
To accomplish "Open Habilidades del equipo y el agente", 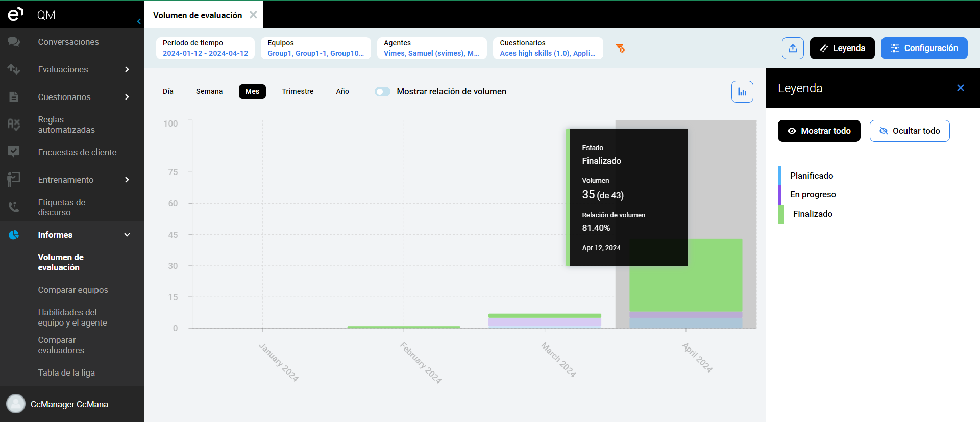I will (72, 317).
